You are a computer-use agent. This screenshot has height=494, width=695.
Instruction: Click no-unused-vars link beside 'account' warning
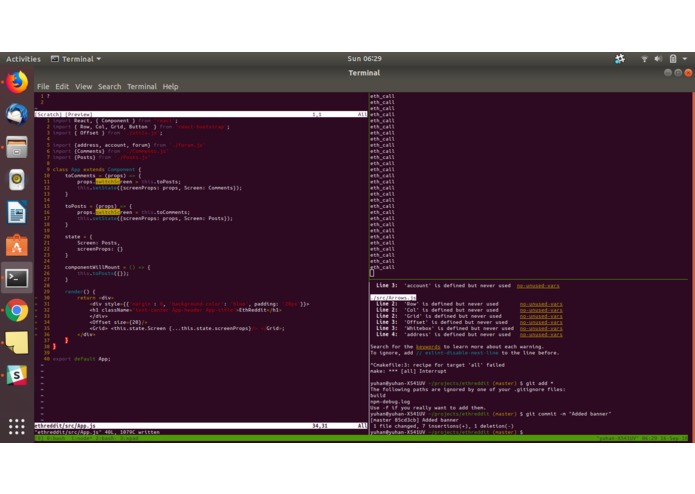click(x=538, y=286)
